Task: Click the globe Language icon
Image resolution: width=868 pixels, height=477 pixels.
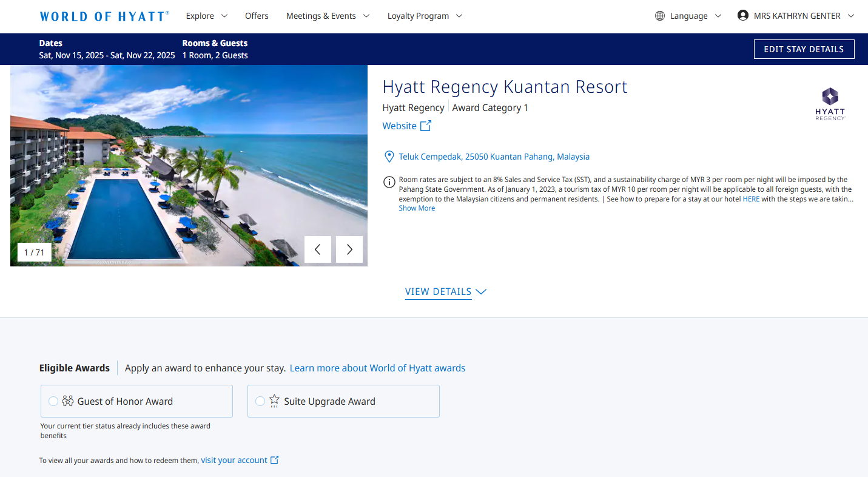Action: [x=659, y=16]
